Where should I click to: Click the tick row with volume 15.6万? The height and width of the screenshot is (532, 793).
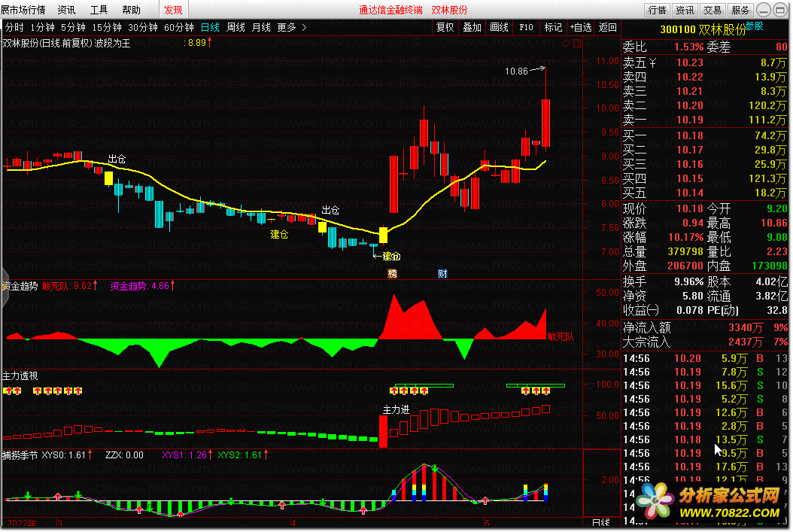tap(706, 385)
